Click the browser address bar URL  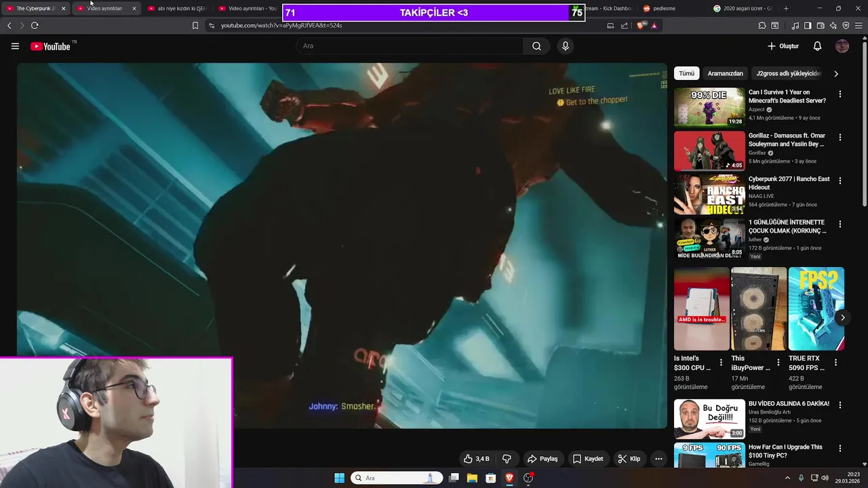pyautogui.click(x=281, y=26)
